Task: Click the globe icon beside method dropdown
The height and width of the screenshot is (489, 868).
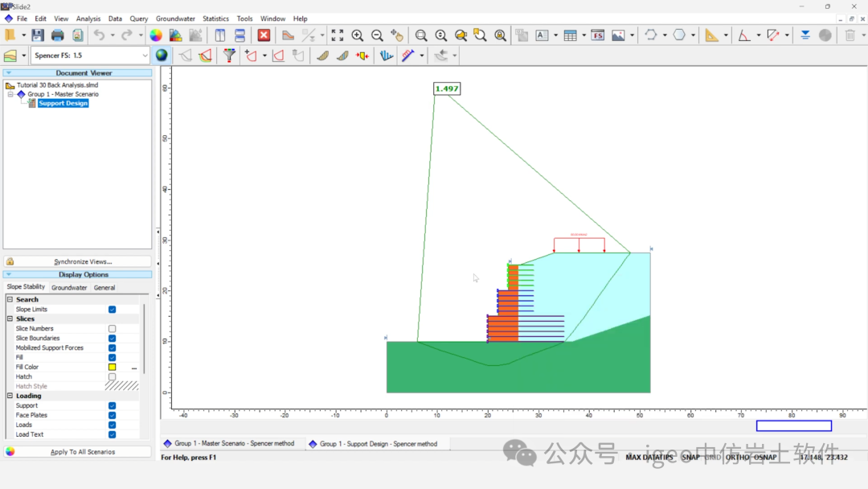Action: [x=162, y=55]
